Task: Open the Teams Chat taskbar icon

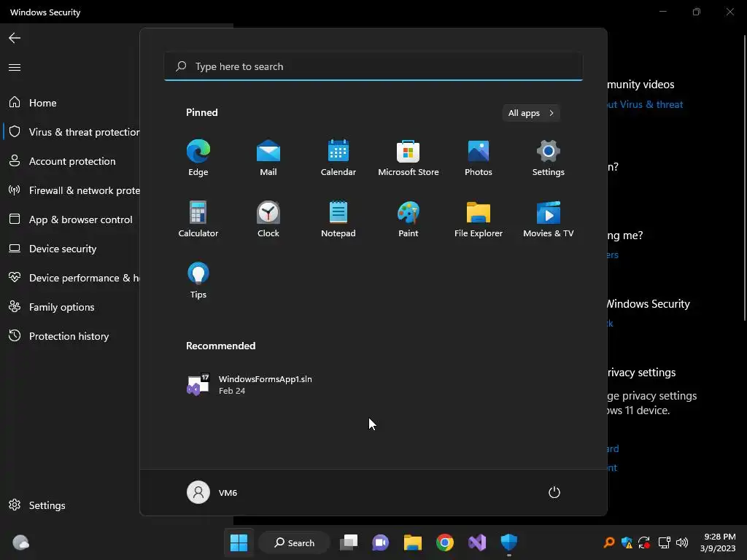Action: (381, 542)
